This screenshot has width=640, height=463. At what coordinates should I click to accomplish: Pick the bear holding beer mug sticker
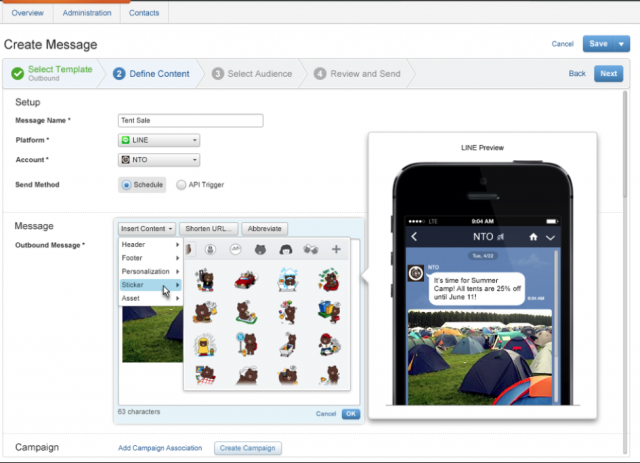coord(205,312)
